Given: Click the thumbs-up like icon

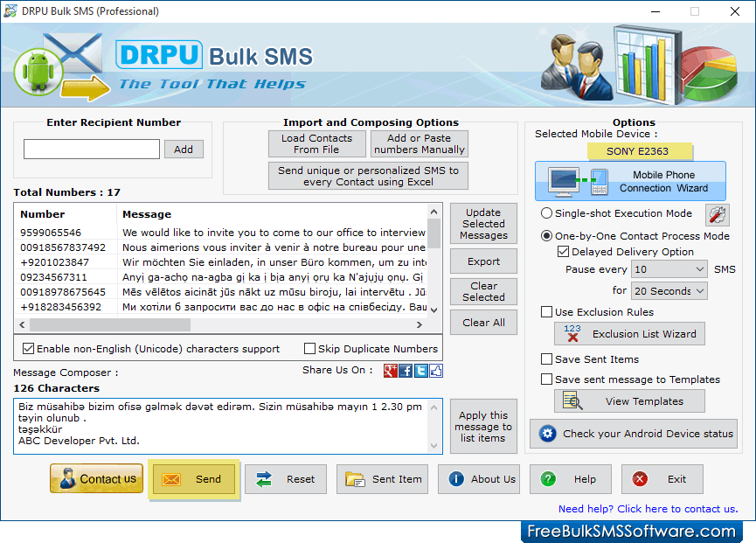Looking at the screenshot, I should (x=436, y=371).
